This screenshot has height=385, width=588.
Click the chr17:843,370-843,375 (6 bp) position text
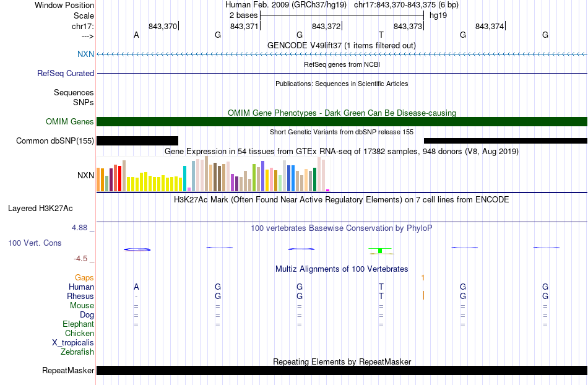[x=406, y=5]
